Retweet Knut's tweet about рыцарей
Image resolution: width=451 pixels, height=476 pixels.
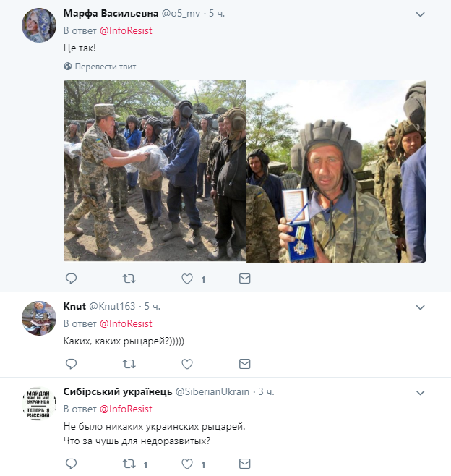129,364
